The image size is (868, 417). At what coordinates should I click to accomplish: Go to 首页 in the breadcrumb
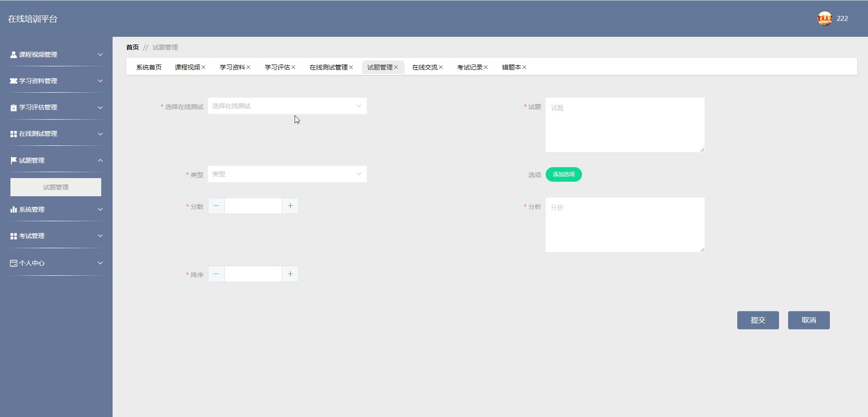[133, 47]
